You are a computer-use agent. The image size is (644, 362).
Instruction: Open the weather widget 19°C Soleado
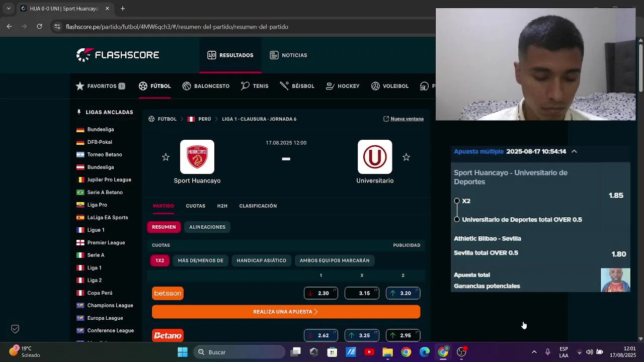click(25, 351)
